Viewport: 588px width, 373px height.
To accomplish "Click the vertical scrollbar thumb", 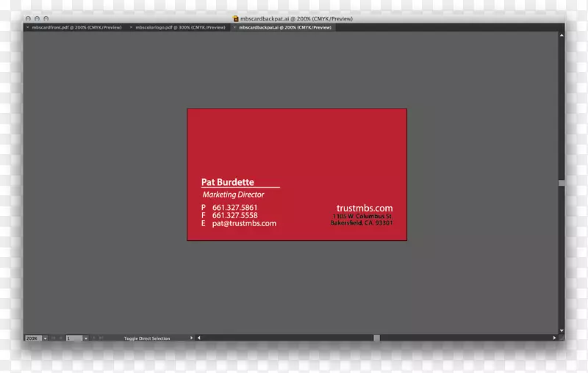I will coord(562,183).
